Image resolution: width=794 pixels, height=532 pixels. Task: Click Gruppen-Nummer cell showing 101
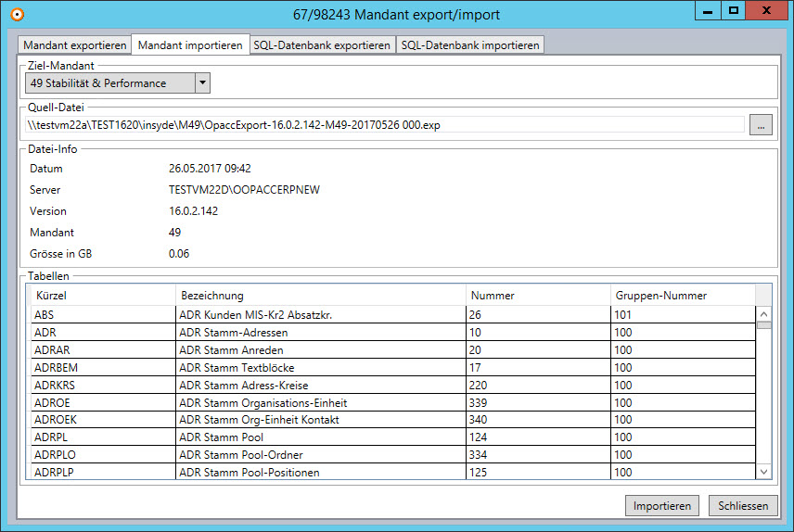coord(683,315)
